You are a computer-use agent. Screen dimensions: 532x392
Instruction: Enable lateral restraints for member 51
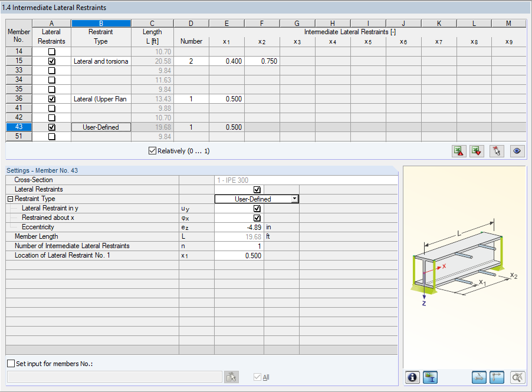[x=51, y=137]
